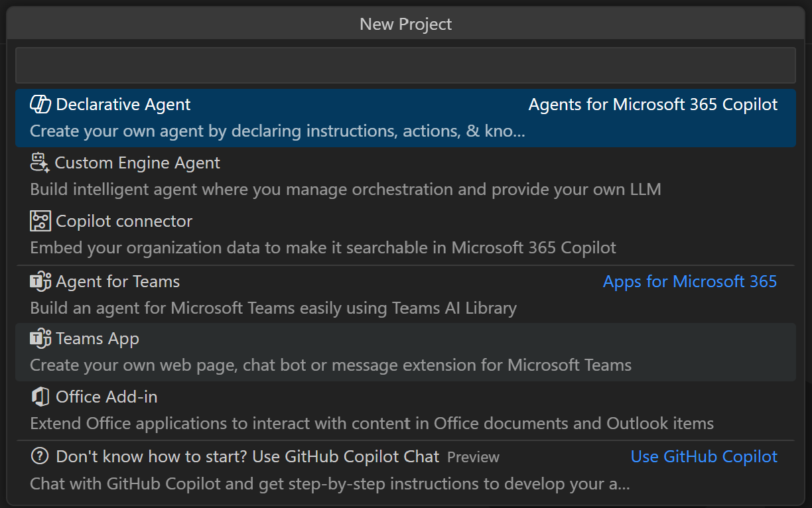This screenshot has width=812, height=508.
Task: Choose Custom Engine Agent project type
Action: tap(138, 163)
